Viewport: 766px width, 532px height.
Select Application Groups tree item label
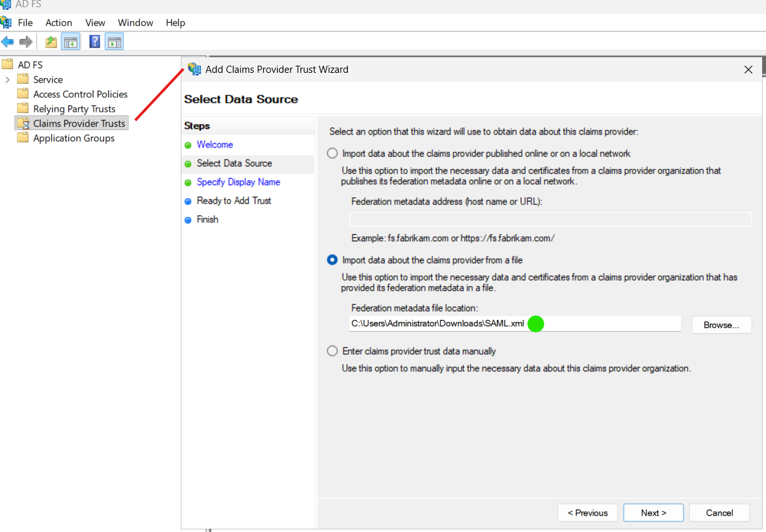73,138
